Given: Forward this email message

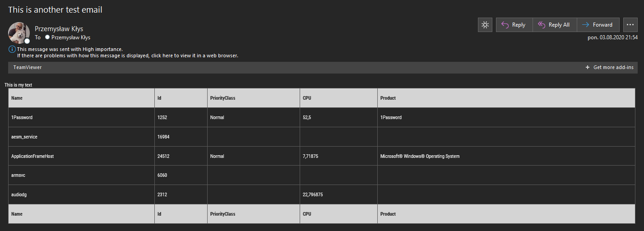Looking at the screenshot, I should click(598, 25).
